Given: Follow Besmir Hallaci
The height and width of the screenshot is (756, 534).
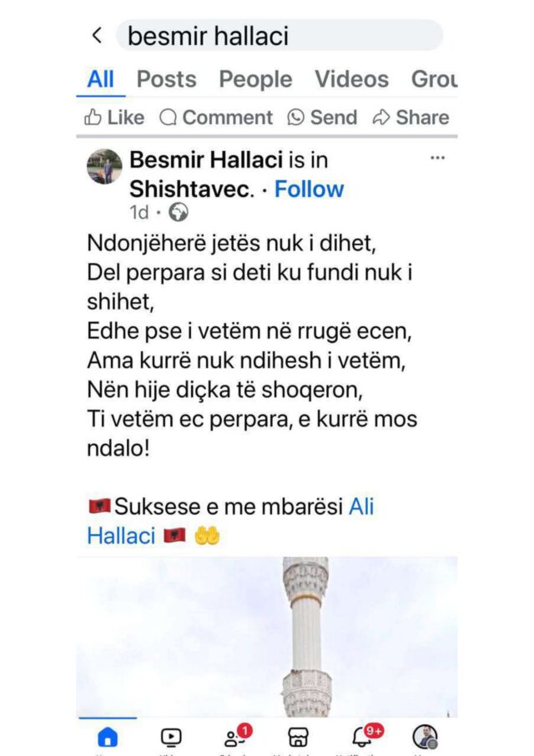Looking at the screenshot, I should pyautogui.click(x=309, y=189).
